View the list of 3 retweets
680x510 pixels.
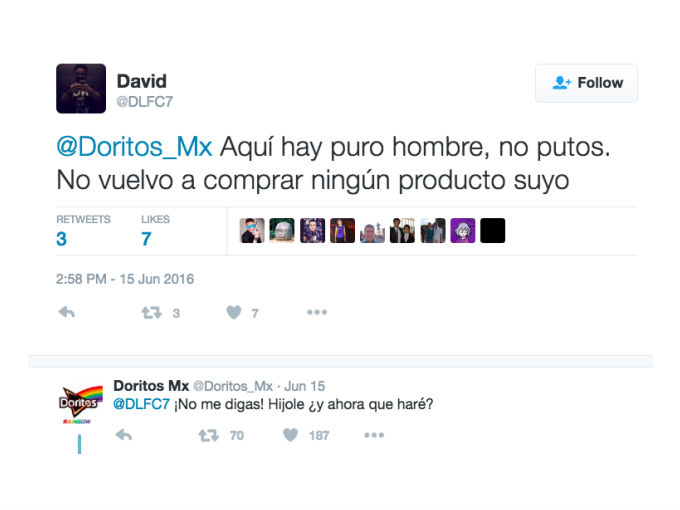pos(83,231)
